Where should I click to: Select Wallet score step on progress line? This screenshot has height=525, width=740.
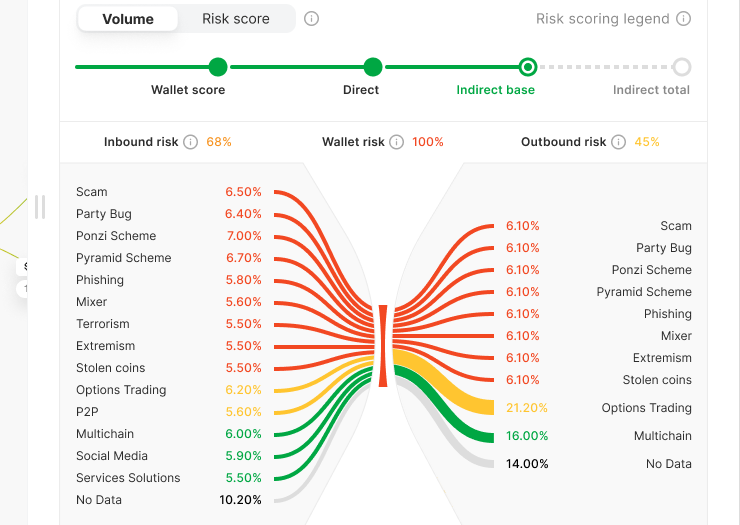[218, 67]
